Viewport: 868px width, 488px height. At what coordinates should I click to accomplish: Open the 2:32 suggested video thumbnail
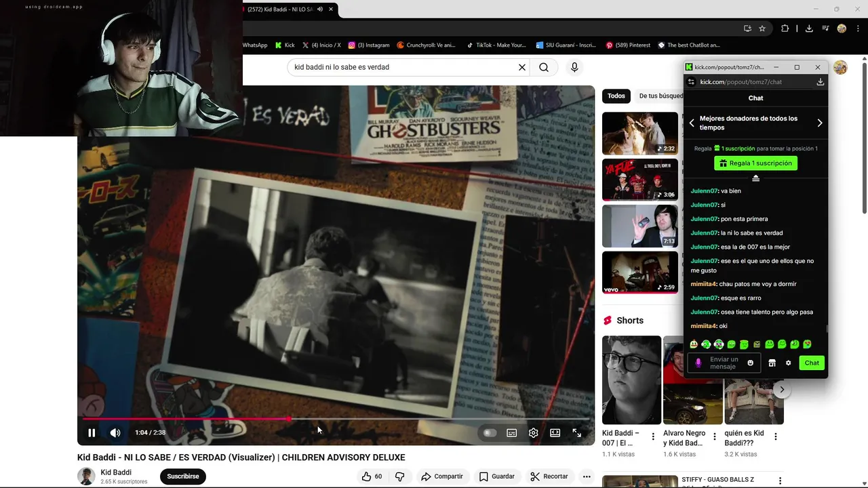(640, 134)
